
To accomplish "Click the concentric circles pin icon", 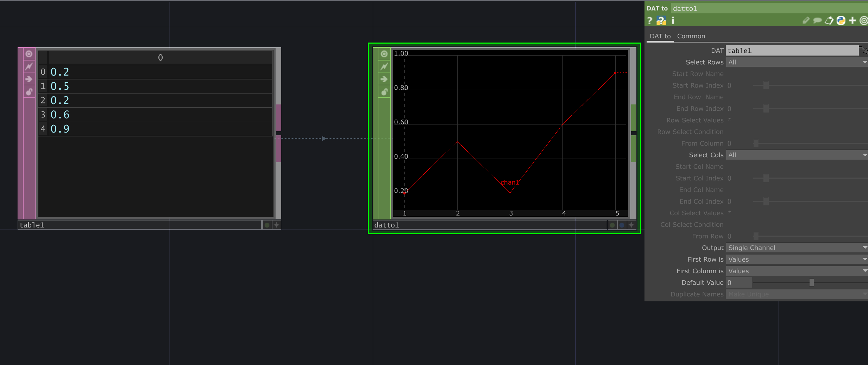I will click(x=864, y=20).
